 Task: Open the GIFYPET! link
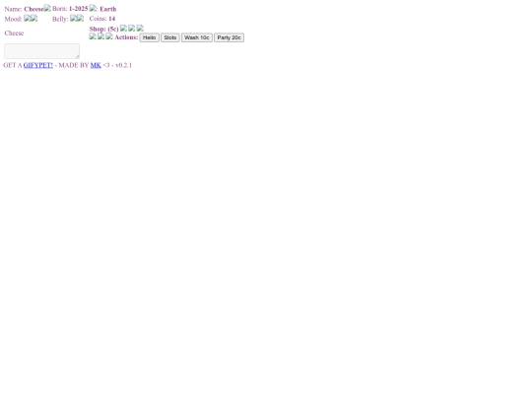click(38, 65)
